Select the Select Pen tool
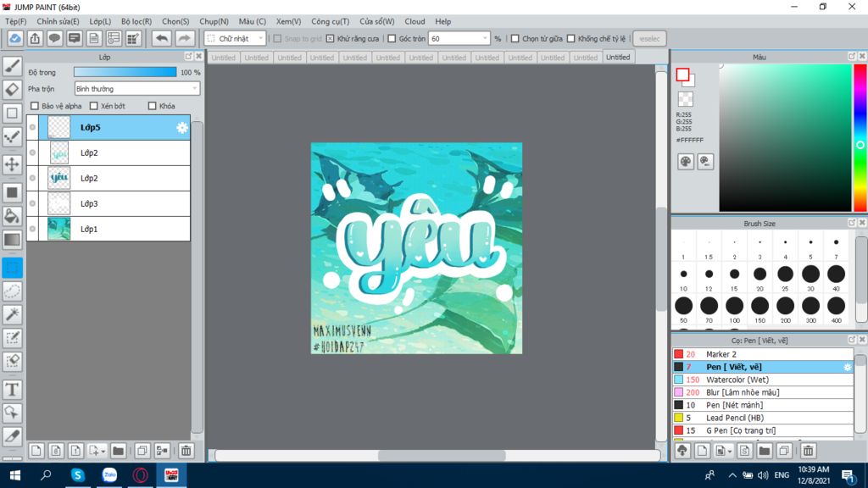The image size is (868, 488). pyautogui.click(x=12, y=338)
